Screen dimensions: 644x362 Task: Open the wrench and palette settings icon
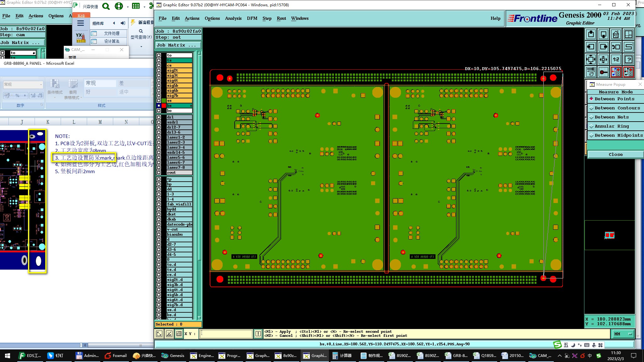click(x=591, y=72)
